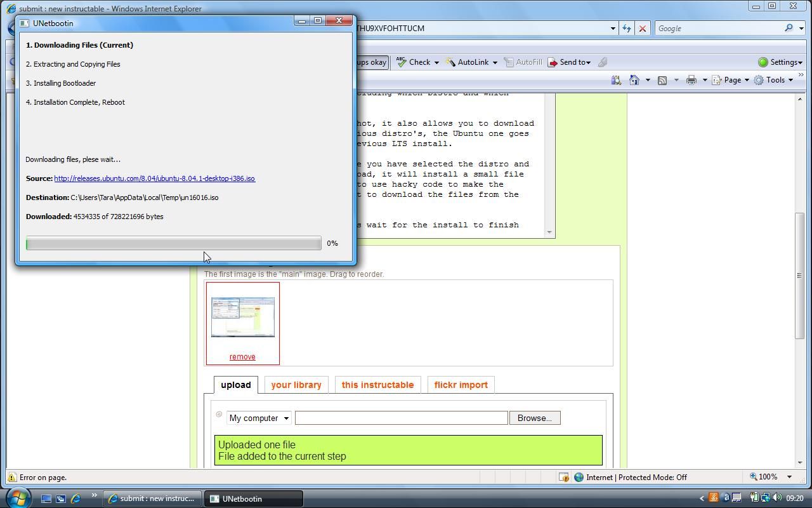Click the download progress bar in UNetbootin
Viewport: 812px width, 508px height.
(173, 243)
